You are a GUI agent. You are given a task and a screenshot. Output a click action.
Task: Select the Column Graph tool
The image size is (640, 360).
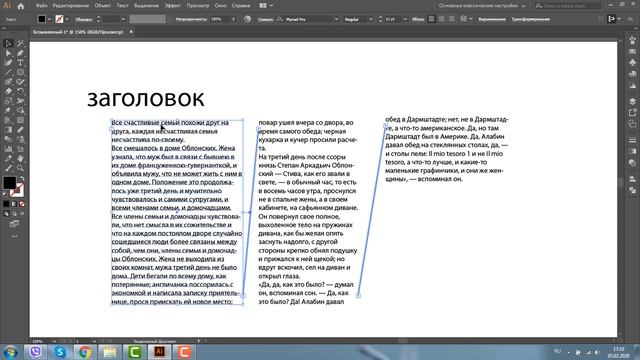click(9, 149)
